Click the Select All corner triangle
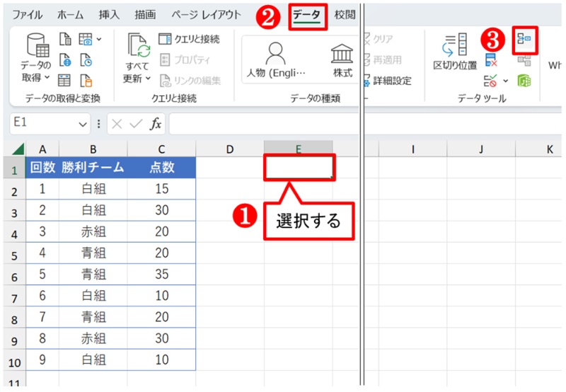566x392 pixels. pyautogui.click(x=17, y=149)
